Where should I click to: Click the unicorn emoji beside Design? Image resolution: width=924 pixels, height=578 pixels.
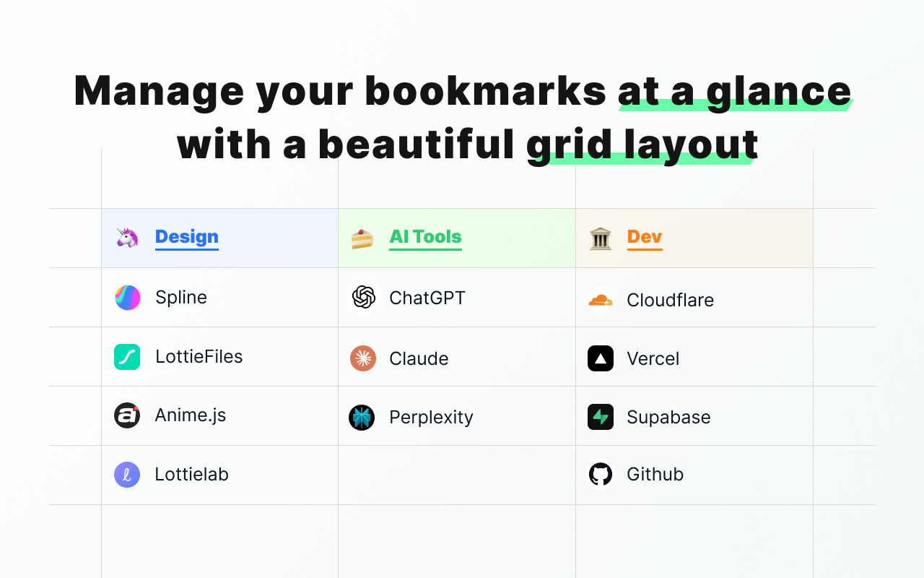pyautogui.click(x=127, y=238)
